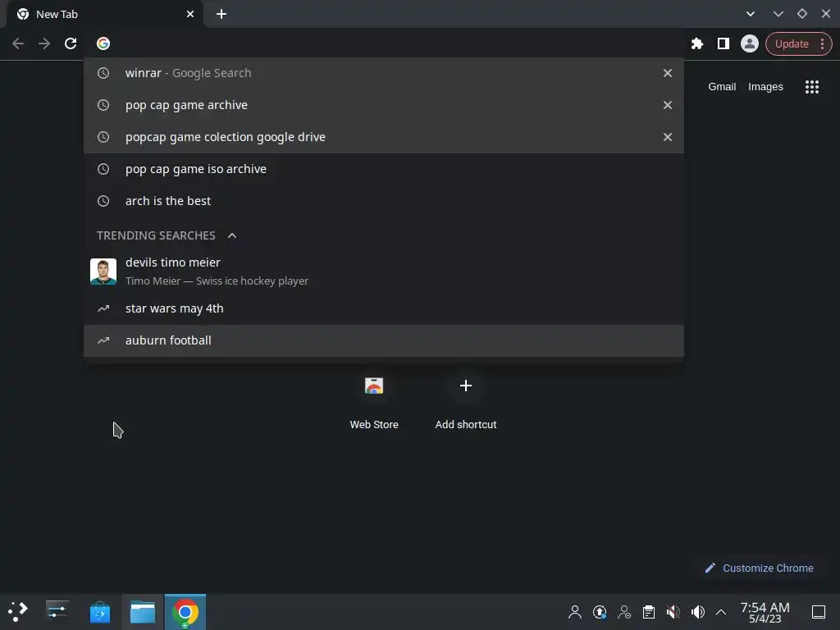This screenshot has height=630, width=840.
Task: Select the winrar search suggestion
Action: [384, 73]
